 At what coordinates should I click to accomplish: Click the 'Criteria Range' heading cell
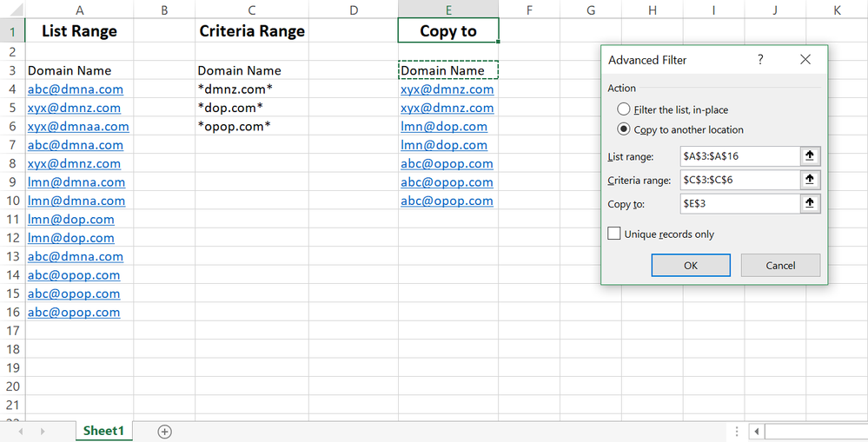pyautogui.click(x=252, y=31)
